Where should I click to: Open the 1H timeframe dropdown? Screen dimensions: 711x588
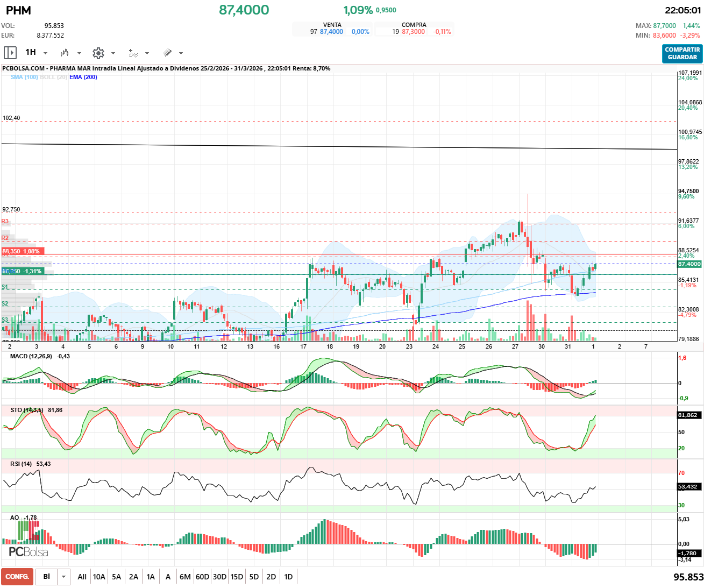[x=37, y=53]
